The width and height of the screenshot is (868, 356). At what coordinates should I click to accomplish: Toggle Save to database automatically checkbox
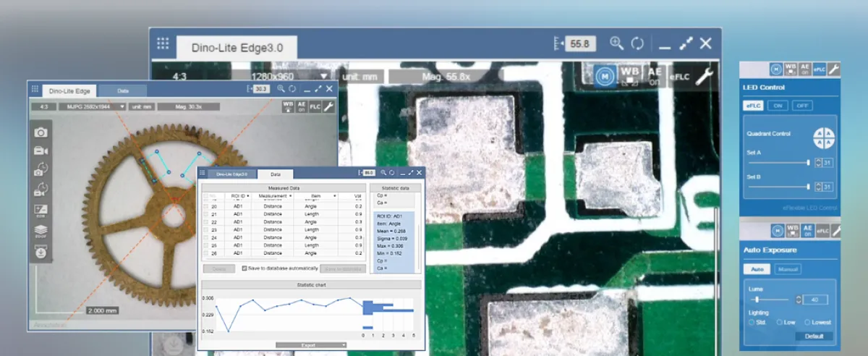click(244, 268)
